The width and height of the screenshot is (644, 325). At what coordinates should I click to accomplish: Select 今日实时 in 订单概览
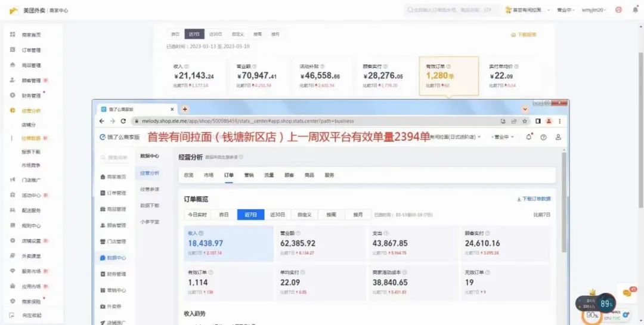click(197, 215)
